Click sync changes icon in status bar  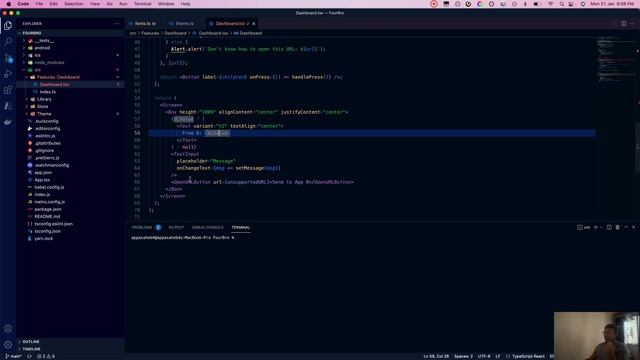29,356
